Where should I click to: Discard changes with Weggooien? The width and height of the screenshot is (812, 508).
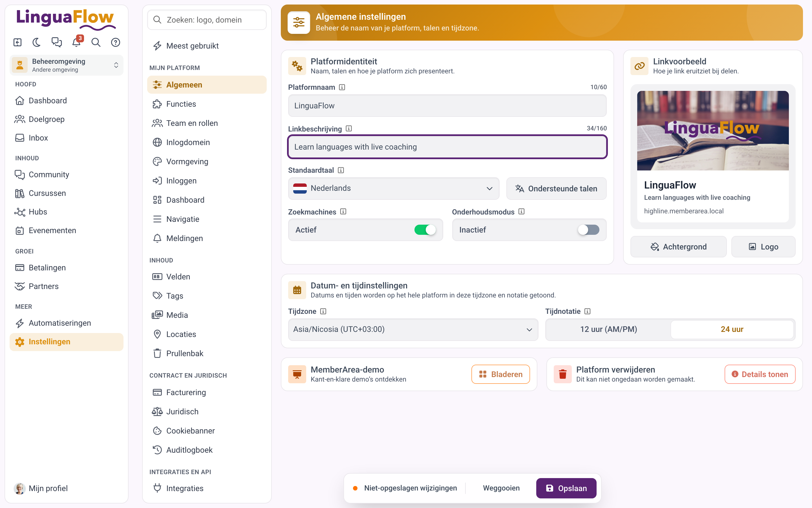point(501,488)
